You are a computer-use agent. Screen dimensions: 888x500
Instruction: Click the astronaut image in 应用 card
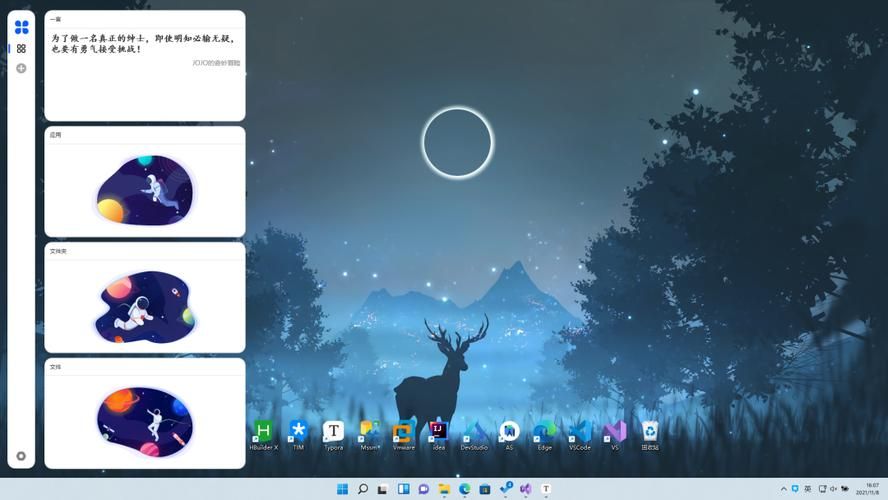145,190
